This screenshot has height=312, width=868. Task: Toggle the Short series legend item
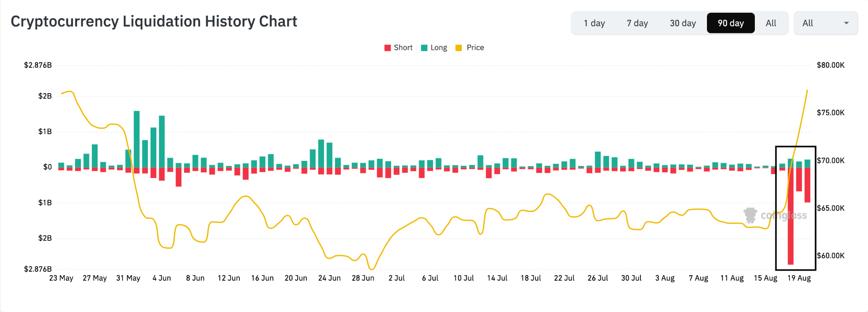pyautogui.click(x=398, y=48)
